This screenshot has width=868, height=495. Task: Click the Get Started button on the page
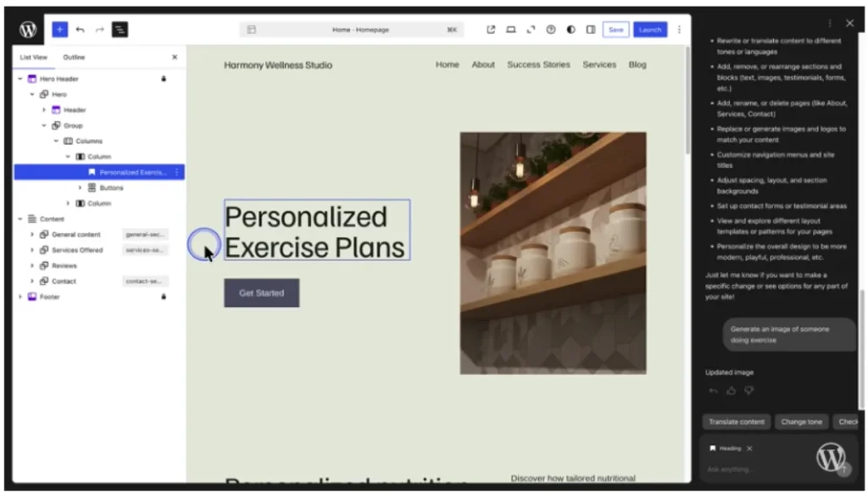[261, 293]
